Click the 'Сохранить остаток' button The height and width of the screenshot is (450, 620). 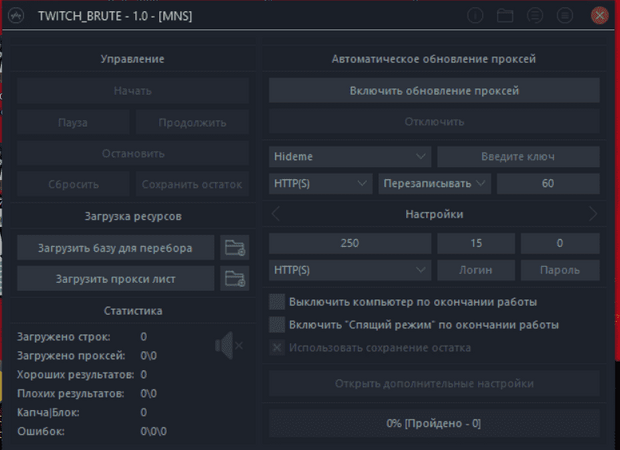(192, 184)
